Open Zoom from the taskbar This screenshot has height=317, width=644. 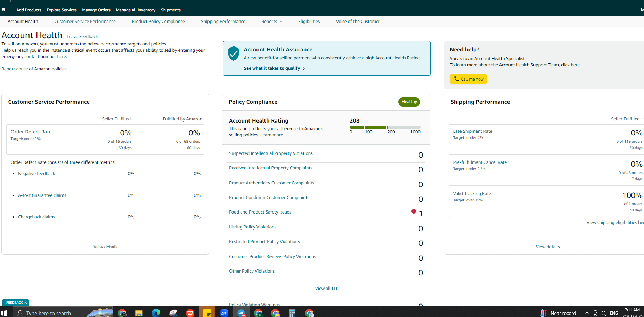224,313
